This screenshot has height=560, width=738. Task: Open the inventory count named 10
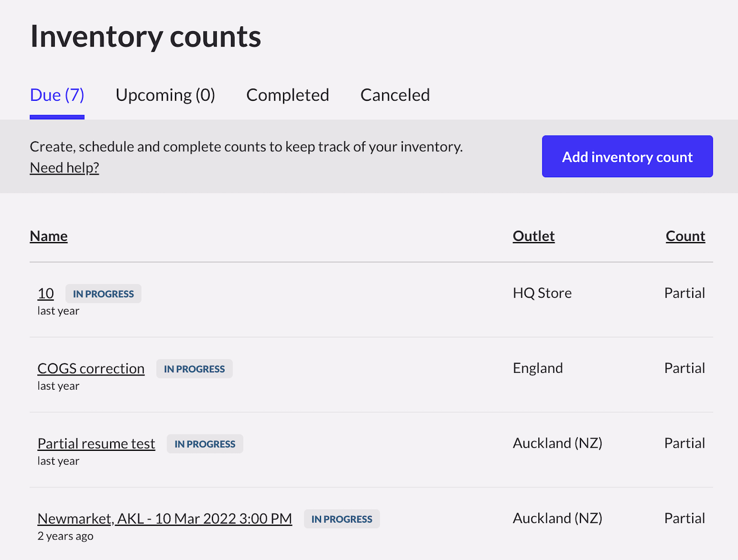tap(46, 293)
